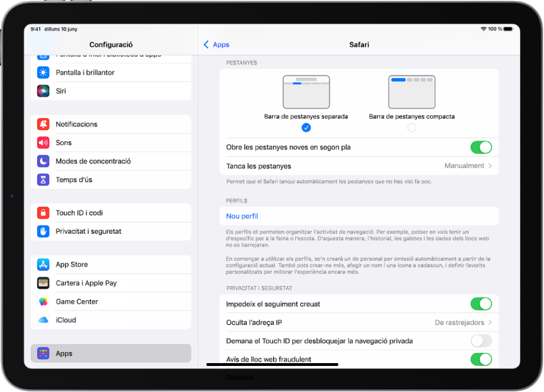Open the Siri icon in sidebar
The height and width of the screenshot is (392, 544).
(43, 91)
